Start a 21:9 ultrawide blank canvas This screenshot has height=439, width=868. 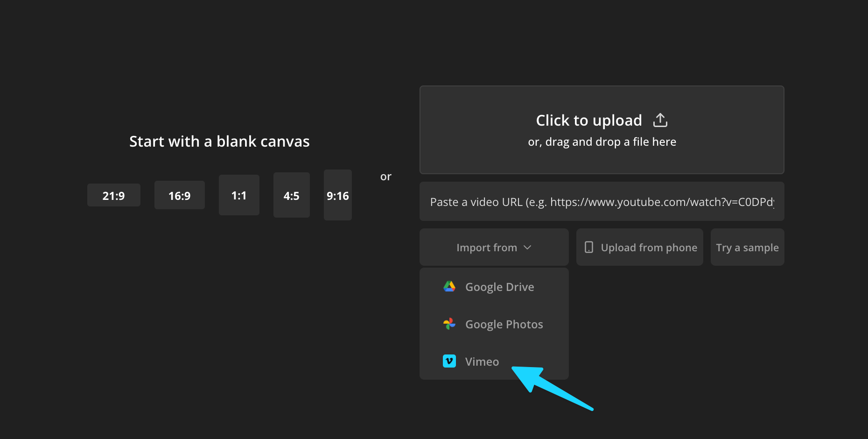113,195
